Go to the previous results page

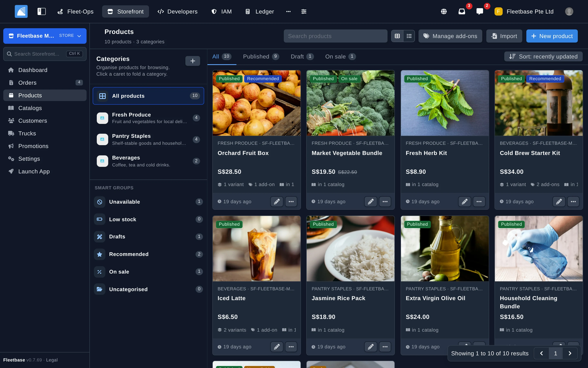coord(541,353)
